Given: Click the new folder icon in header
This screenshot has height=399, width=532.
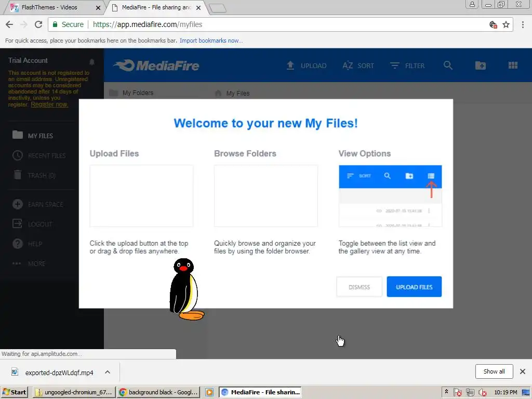Looking at the screenshot, I should pyautogui.click(x=481, y=65).
